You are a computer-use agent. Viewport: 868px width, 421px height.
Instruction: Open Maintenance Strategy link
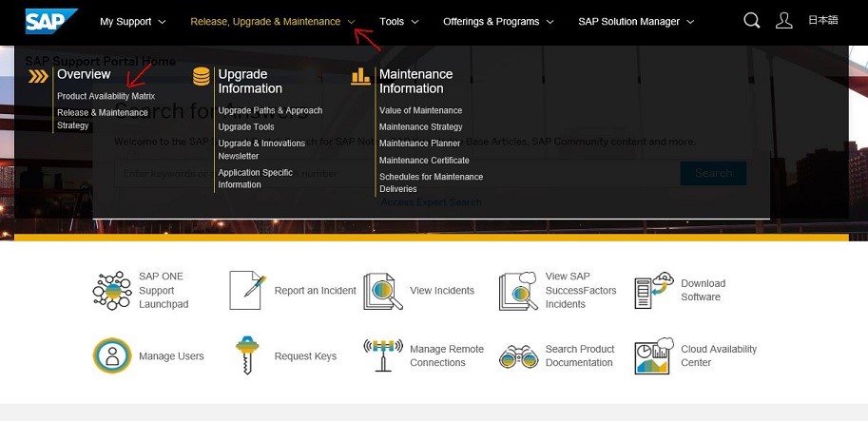pyautogui.click(x=421, y=126)
